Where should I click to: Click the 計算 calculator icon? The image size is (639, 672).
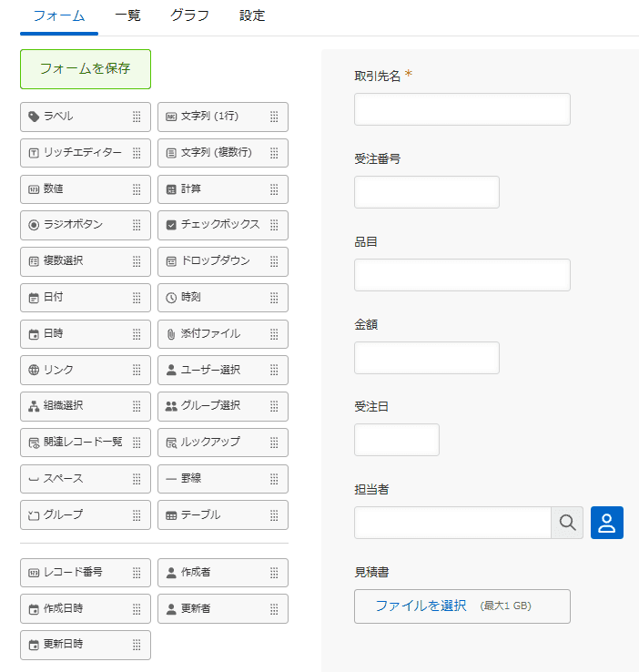pyautogui.click(x=171, y=189)
